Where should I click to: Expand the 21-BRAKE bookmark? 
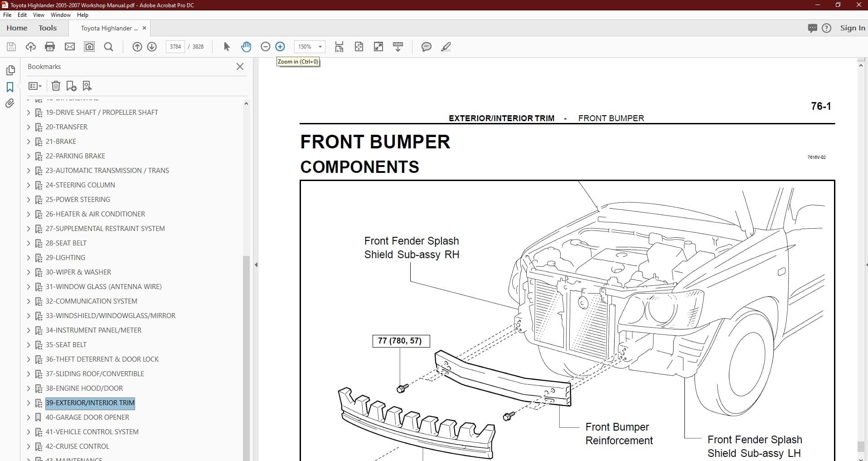pyautogui.click(x=29, y=142)
